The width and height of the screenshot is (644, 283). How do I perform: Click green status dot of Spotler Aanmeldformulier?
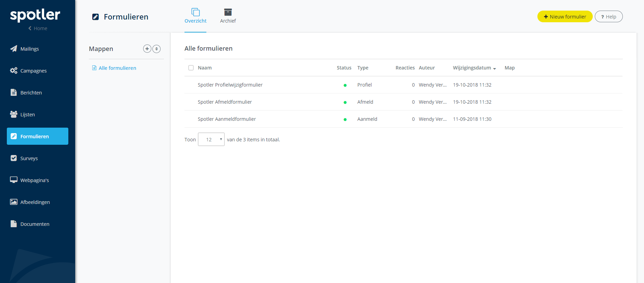(x=345, y=119)
